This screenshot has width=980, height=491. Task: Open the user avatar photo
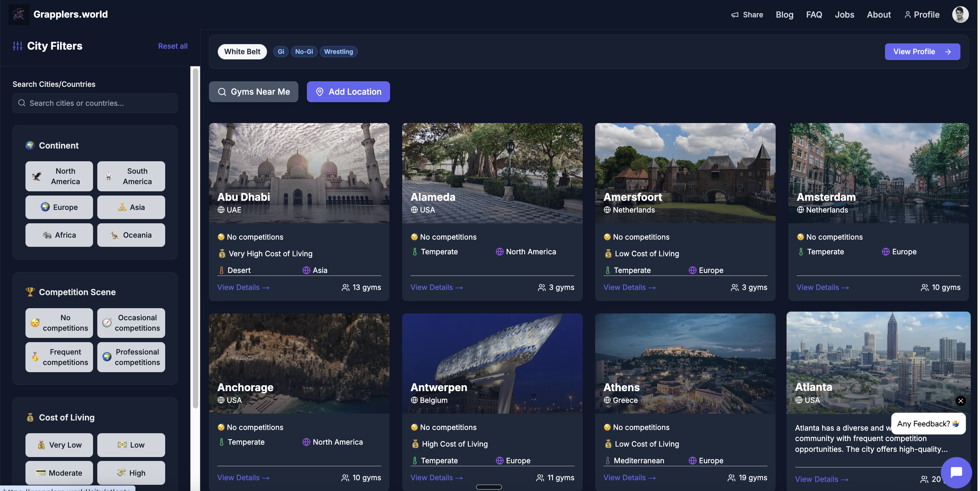[960, 14]
